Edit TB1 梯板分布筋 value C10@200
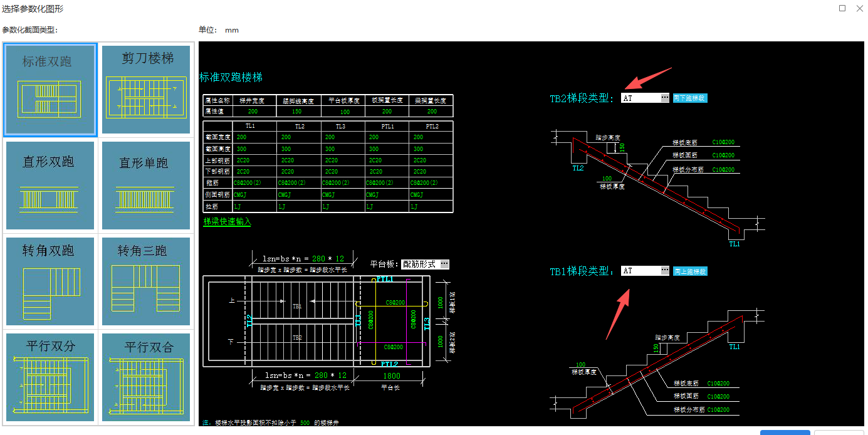This screenshot has height=435, width=868. point(719,409)
